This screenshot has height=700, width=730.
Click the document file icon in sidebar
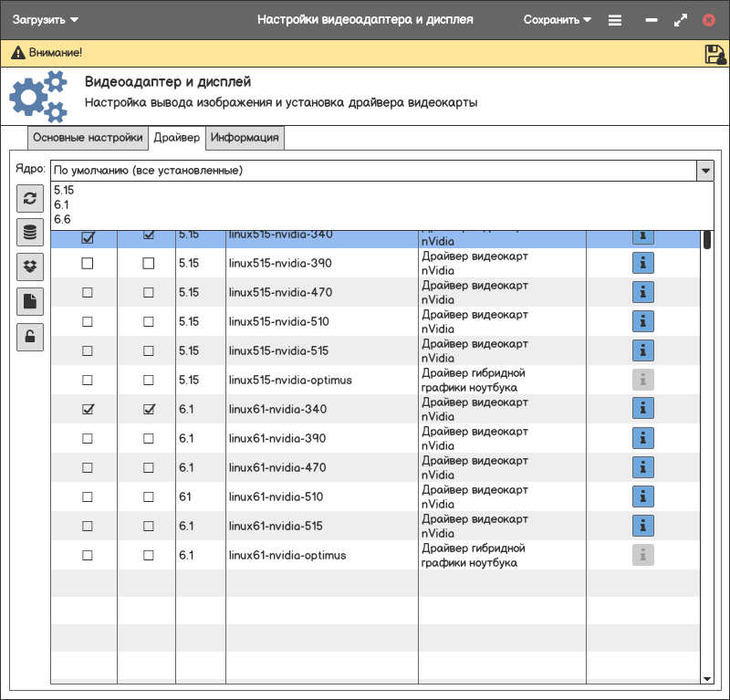30,301
